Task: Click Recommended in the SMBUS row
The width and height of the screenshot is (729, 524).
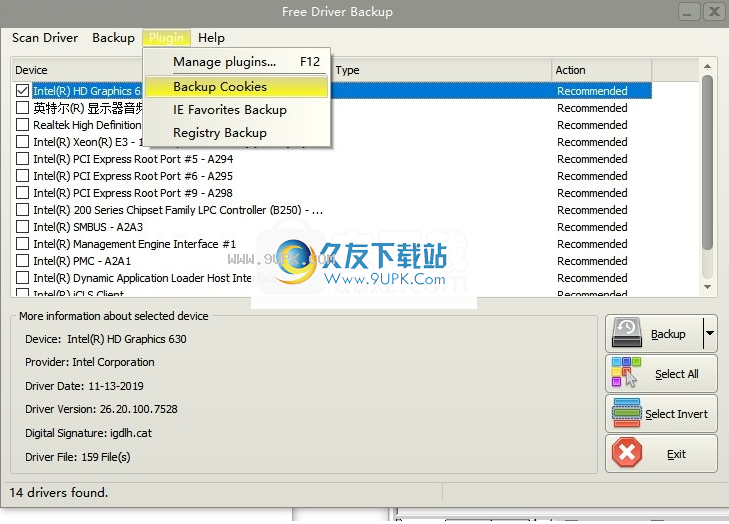Action: coord(592,227)
